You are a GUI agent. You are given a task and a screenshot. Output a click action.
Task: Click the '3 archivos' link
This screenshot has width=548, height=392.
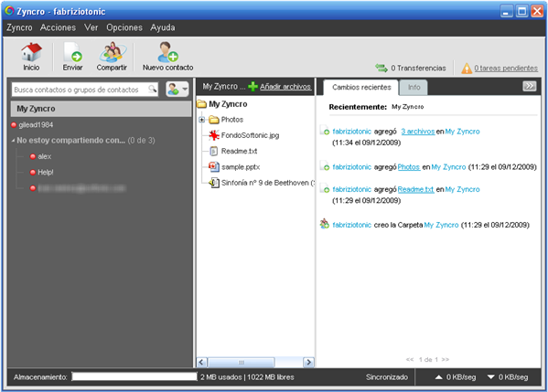(418, 132)
